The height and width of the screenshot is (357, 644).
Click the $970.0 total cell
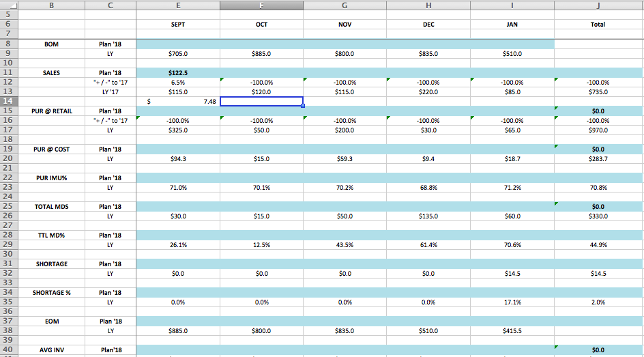coord(599,130)
